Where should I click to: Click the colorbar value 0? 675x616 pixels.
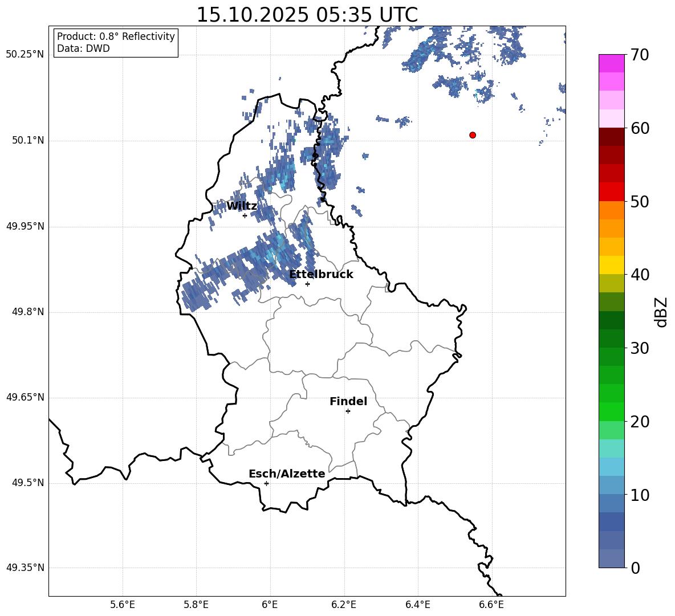pos(635,568)
